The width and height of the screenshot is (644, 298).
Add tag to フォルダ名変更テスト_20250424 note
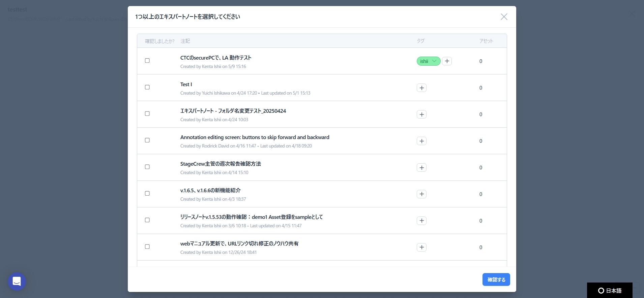pos(421,114)
